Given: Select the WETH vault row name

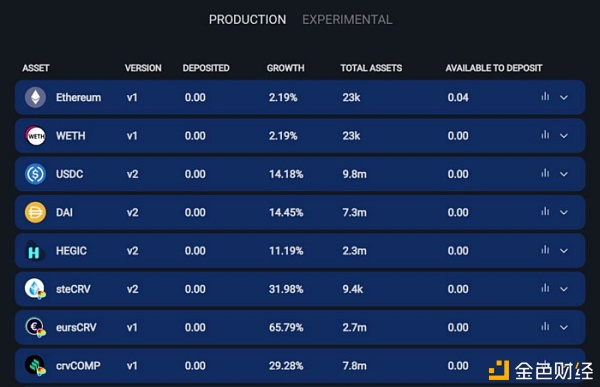Looking at the screenshot, I should coord(71,136).
